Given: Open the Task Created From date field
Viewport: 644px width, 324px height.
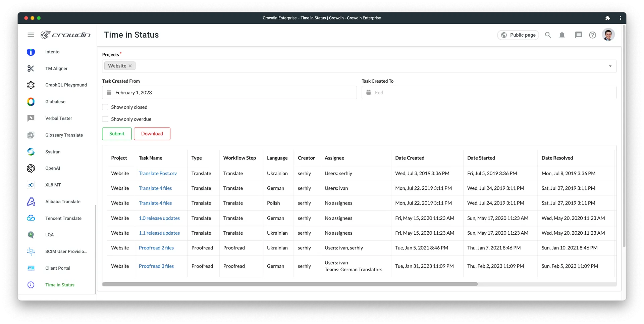Looking at the screenshot, I should 229,92.
